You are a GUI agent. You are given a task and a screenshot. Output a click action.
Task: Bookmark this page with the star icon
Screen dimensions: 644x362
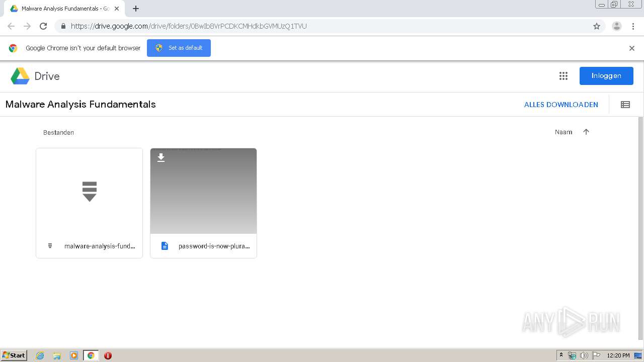(x=597, y=26)
